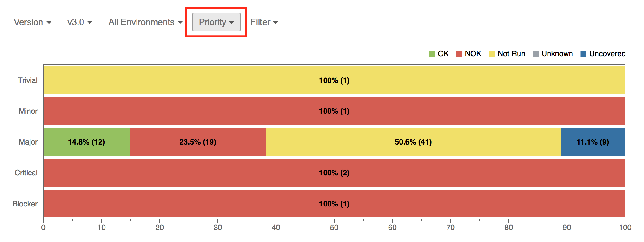Open the v3.0 version selector
Screen dimensions: 644x242
click(x=80, y=22)
